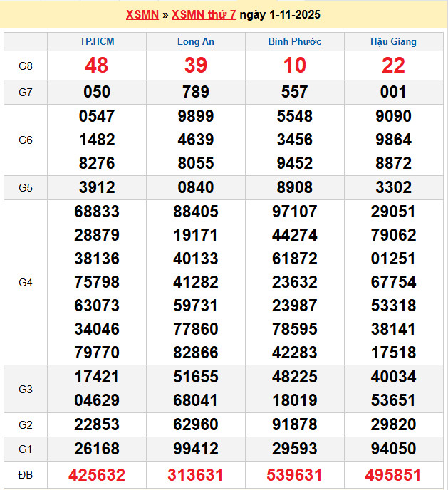Open the Long An province link
This screenshot has width=448, height=490.
tap(196, 41)
